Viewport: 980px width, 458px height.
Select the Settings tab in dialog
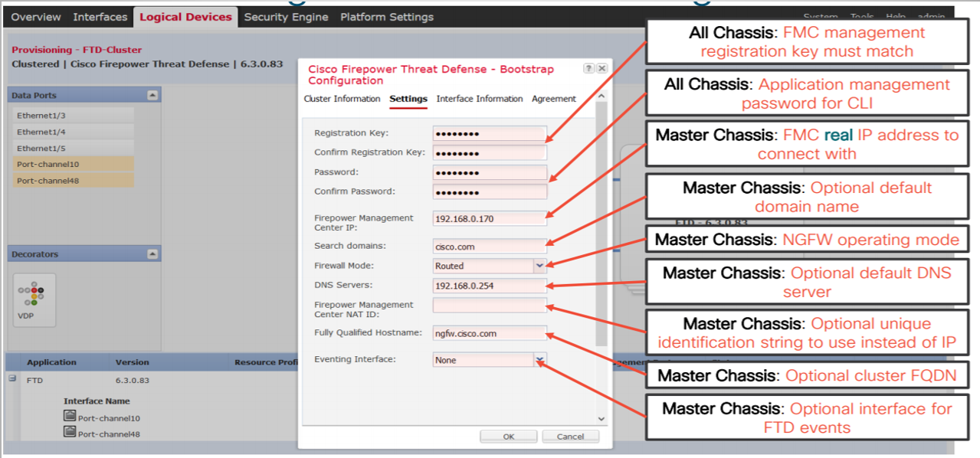(408, 99)
